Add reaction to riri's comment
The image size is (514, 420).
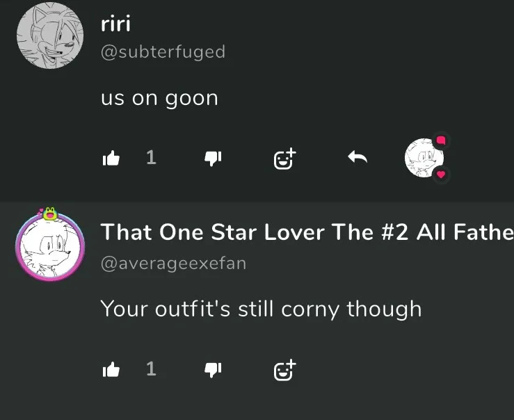pyautogui.click(x=285, y=159)
